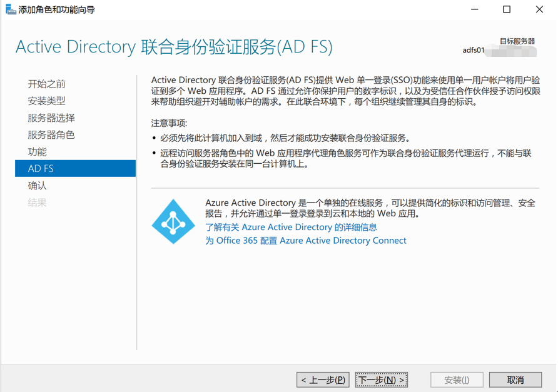Click the server name adfs01
This screenshot has width=558, height=392.
[474, 50]
